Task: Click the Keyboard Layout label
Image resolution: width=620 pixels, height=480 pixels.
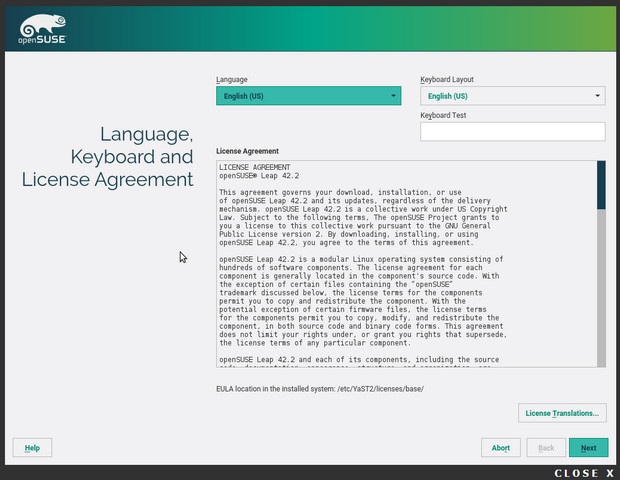Action: 447,79
